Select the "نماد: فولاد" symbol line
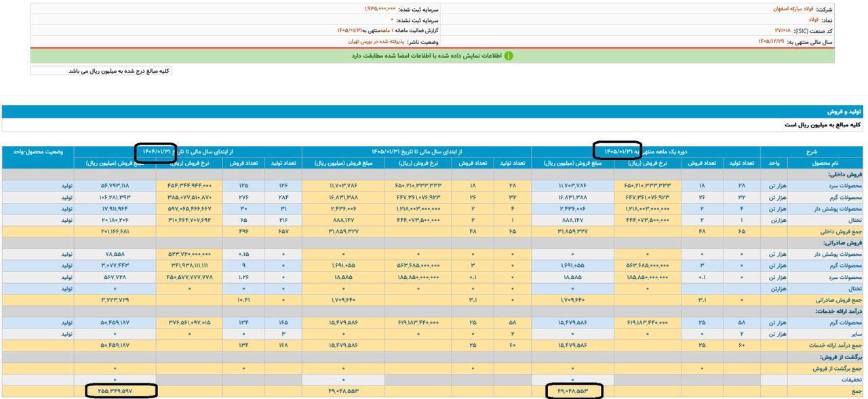 (819, 20)
